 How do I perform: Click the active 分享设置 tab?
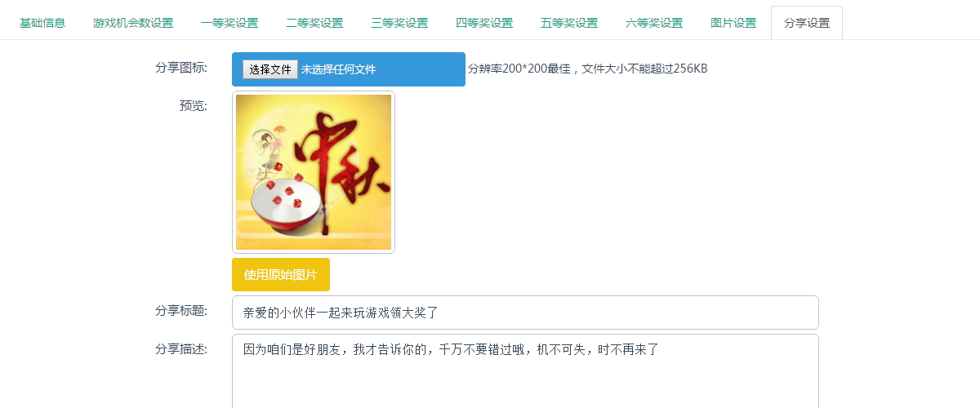pos(807,23)
